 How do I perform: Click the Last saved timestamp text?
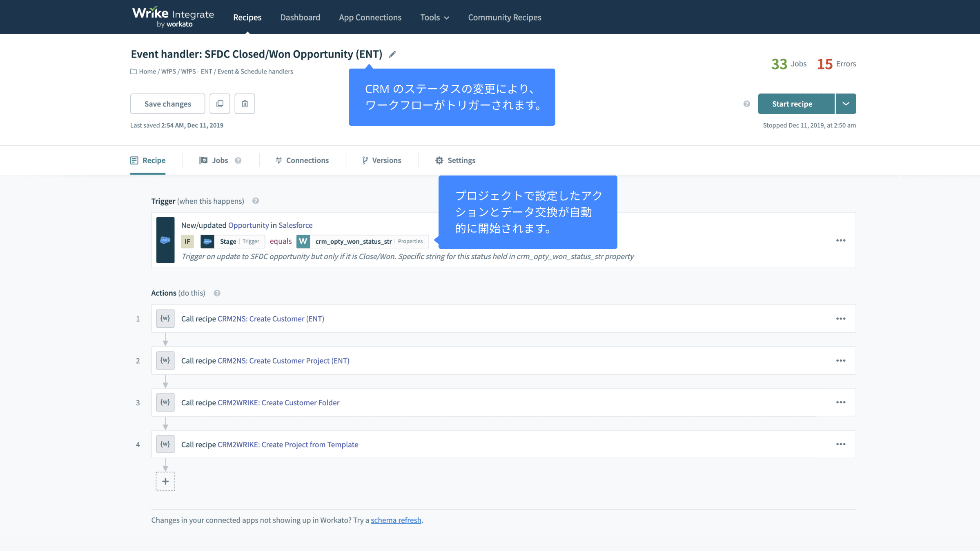click(177, 125)
